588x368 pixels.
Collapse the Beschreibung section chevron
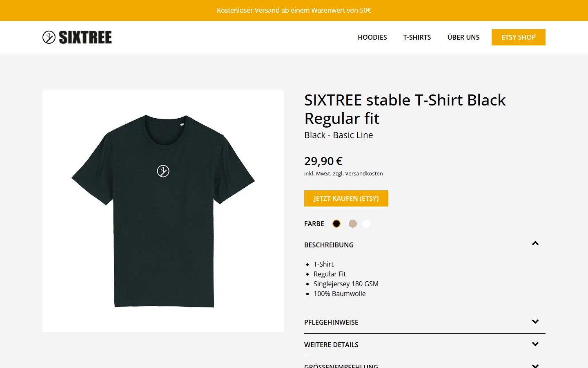[535, 243]
